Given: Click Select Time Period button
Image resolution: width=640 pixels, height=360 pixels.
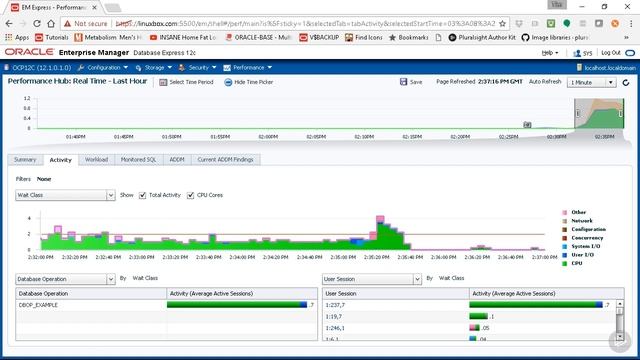Looking at the screenshot, I should click(x=187, y=82).
